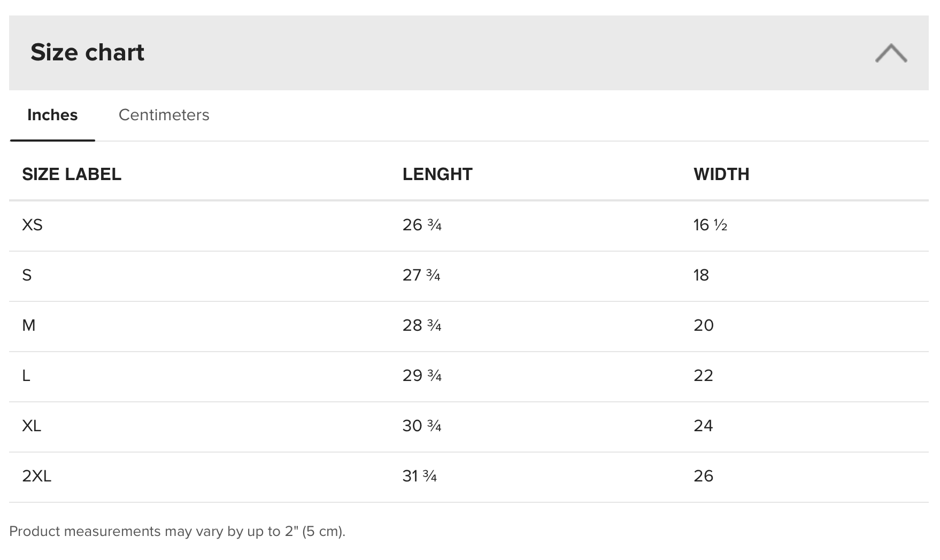Click the product measurements variance note
The width and height of the screenshot is (940, 560).
177,531
